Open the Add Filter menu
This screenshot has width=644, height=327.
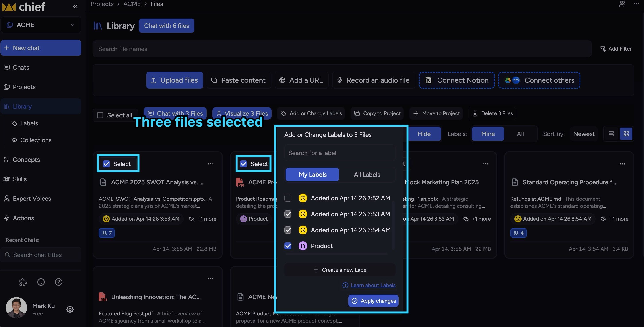point(616,49)
